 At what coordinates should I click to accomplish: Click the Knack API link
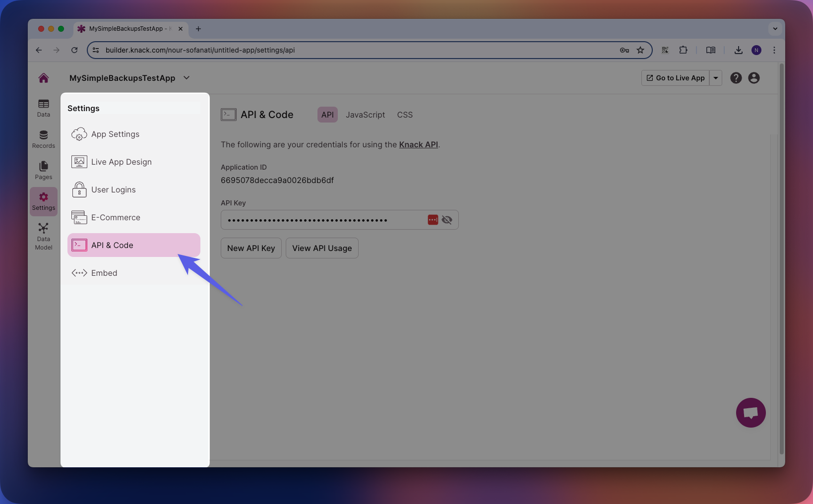[x=418, y=144]
